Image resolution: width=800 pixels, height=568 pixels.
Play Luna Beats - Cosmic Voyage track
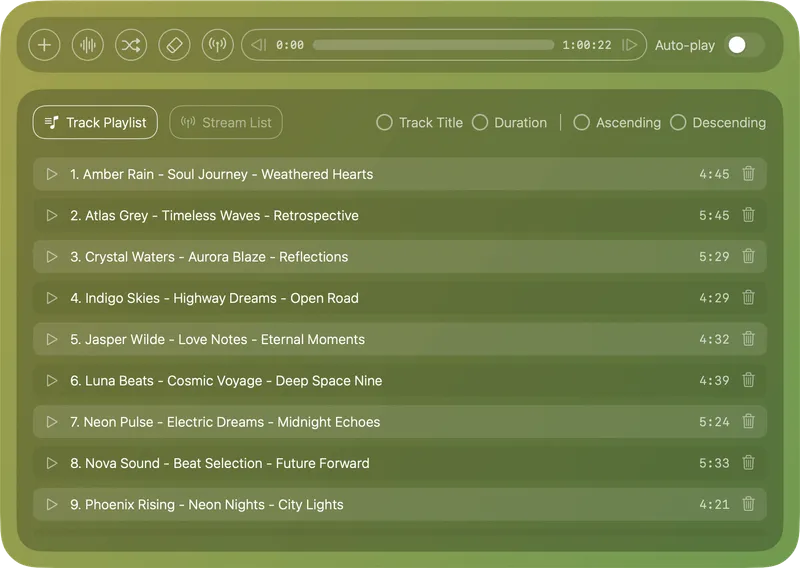click(x=52, y=381)
